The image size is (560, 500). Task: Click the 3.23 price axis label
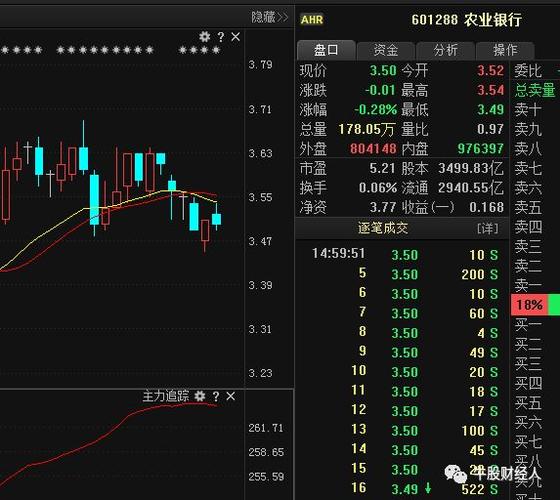[260, 373]
